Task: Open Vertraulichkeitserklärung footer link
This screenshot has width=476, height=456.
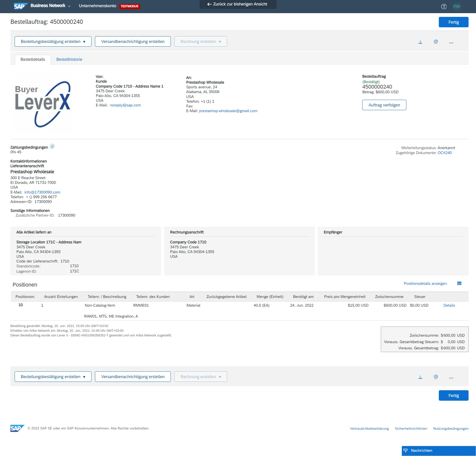Action: tap(369, 428)
